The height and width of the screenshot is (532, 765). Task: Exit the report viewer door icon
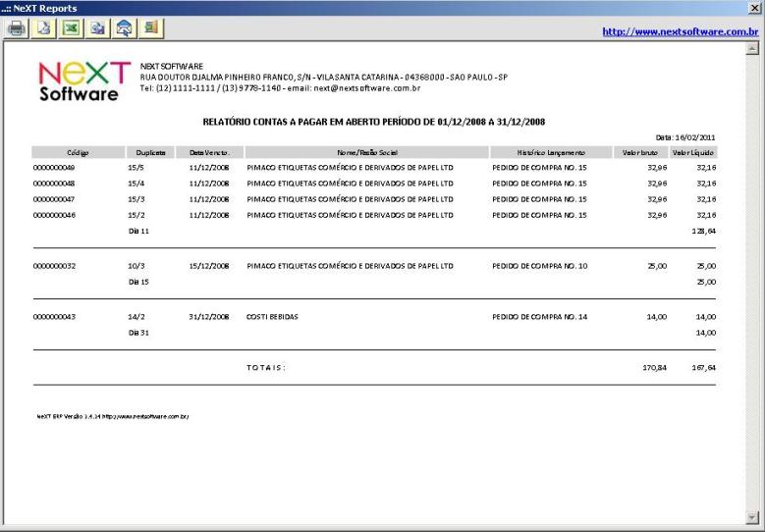151,28
